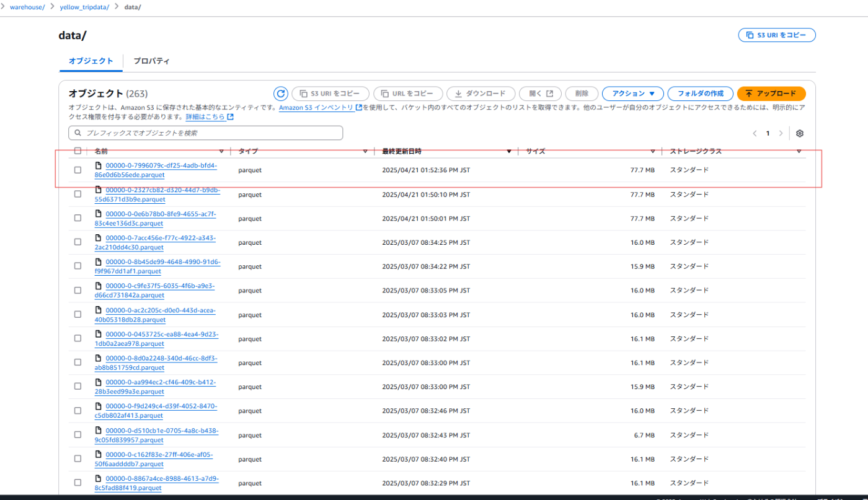This screenshot has width=868, height=500.
Task: Sort by 名前 column arrow
Action: (222, 152)
